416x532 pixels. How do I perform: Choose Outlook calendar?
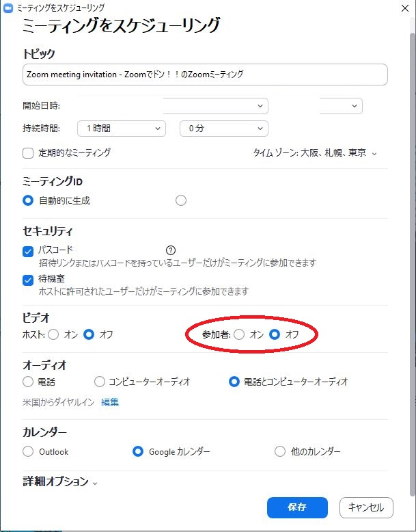(x=28, y=451)
